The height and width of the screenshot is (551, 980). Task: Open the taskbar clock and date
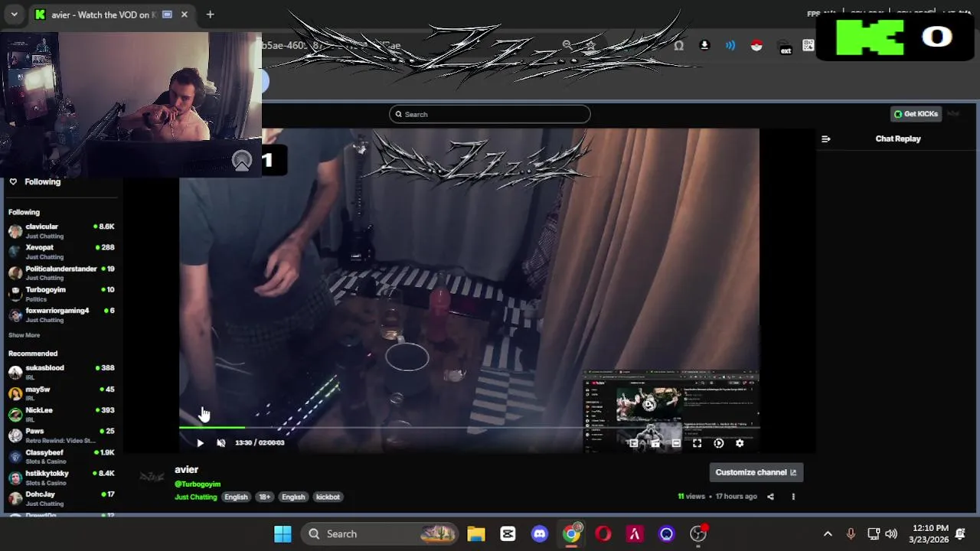coord(929,534)
